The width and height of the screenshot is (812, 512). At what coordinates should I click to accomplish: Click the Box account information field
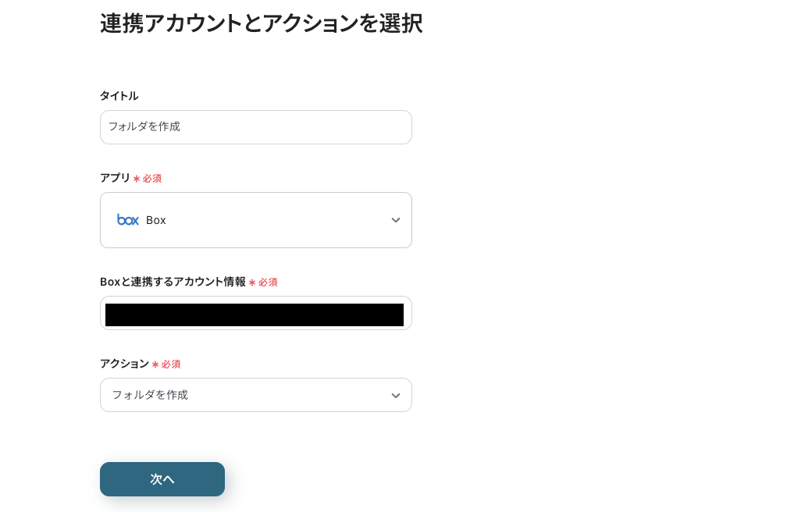[x=255, y=314]
